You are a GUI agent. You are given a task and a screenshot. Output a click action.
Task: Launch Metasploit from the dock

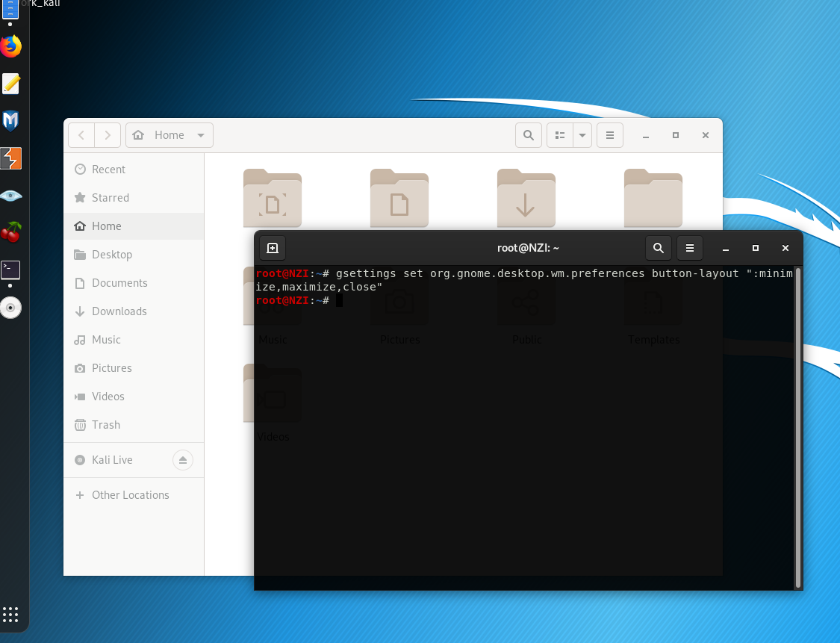10,121
